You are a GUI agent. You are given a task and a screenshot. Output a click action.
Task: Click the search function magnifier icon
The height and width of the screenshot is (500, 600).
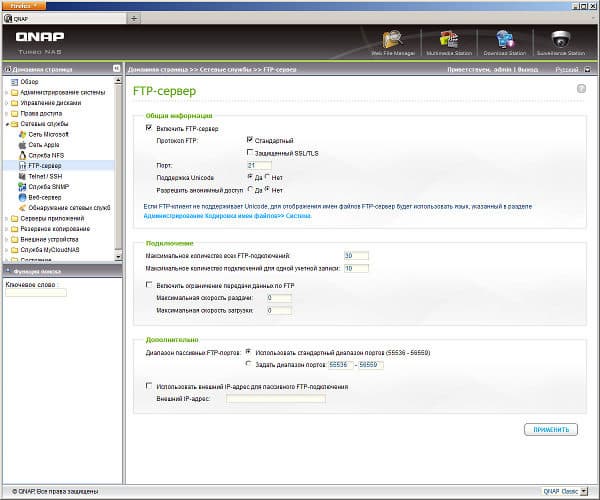[8, 271]
